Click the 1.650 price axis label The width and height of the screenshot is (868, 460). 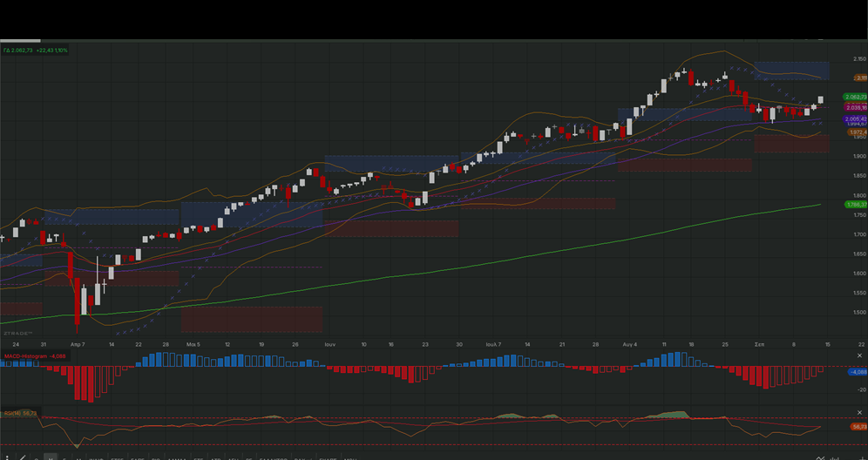tap(859, 254)
